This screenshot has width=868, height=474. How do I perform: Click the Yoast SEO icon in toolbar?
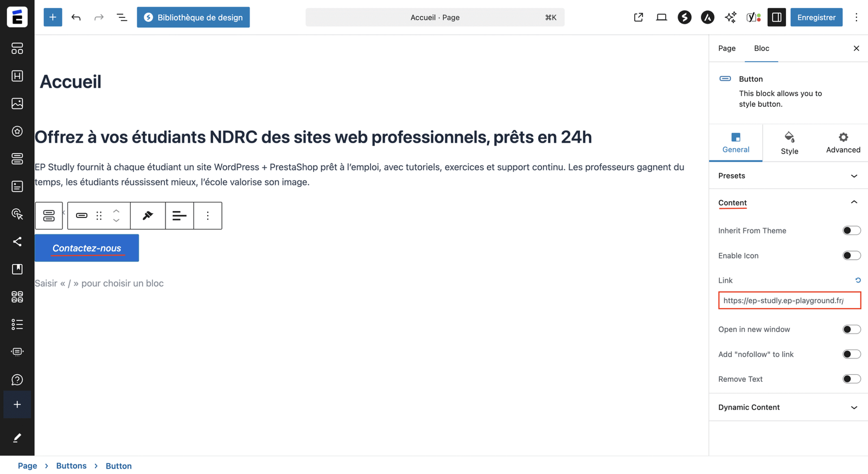tap(754, 17)
